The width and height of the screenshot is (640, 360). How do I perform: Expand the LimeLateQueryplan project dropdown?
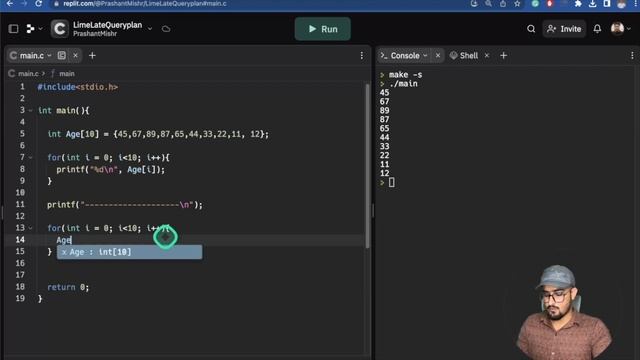[150, 29]
